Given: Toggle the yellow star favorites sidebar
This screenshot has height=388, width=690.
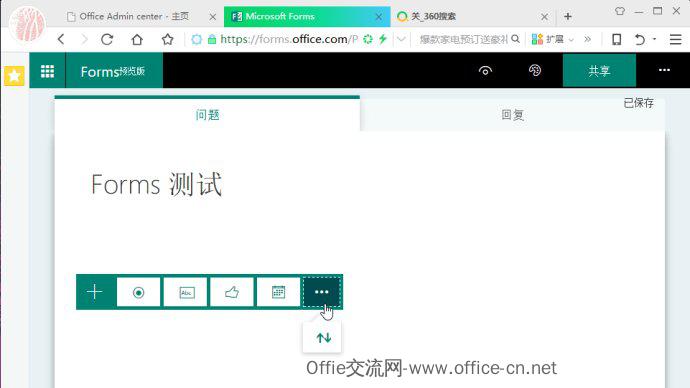Looking at the screenshot, I should click(x=14, y=76).
